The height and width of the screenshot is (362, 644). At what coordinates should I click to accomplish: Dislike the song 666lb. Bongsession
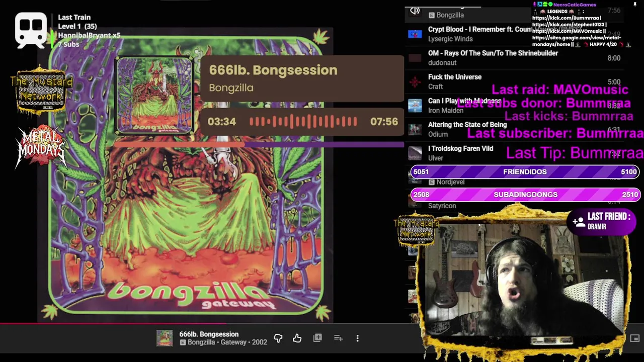coord(278,338)
